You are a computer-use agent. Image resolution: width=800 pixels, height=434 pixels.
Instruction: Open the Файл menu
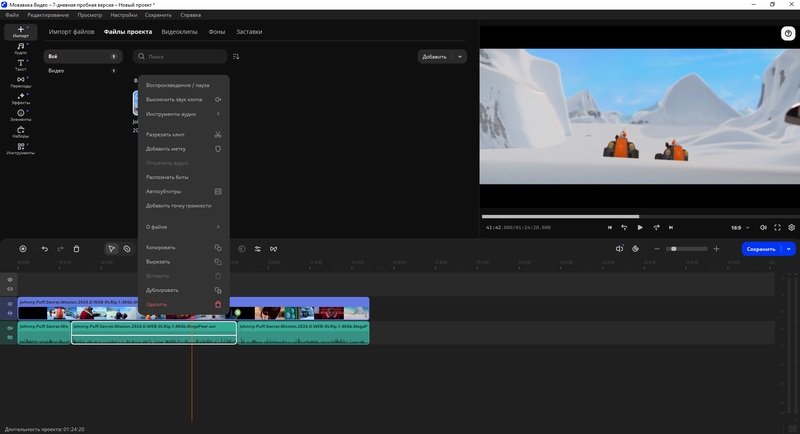coord(12,15)
